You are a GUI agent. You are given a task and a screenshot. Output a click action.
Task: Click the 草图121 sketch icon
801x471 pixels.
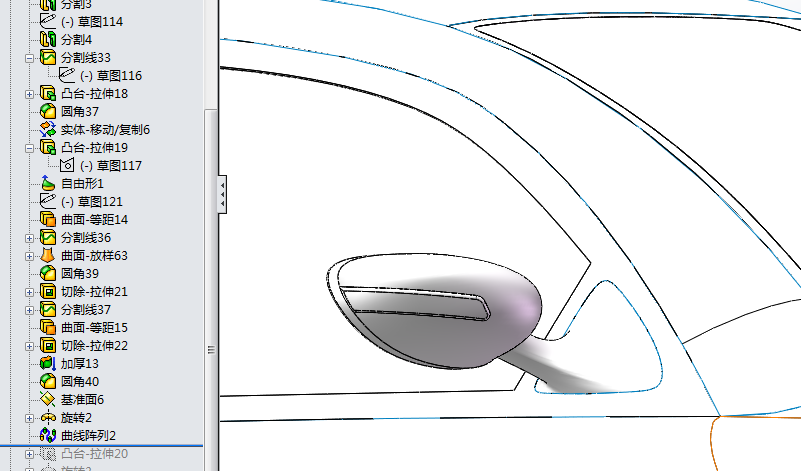click(48, 201)
